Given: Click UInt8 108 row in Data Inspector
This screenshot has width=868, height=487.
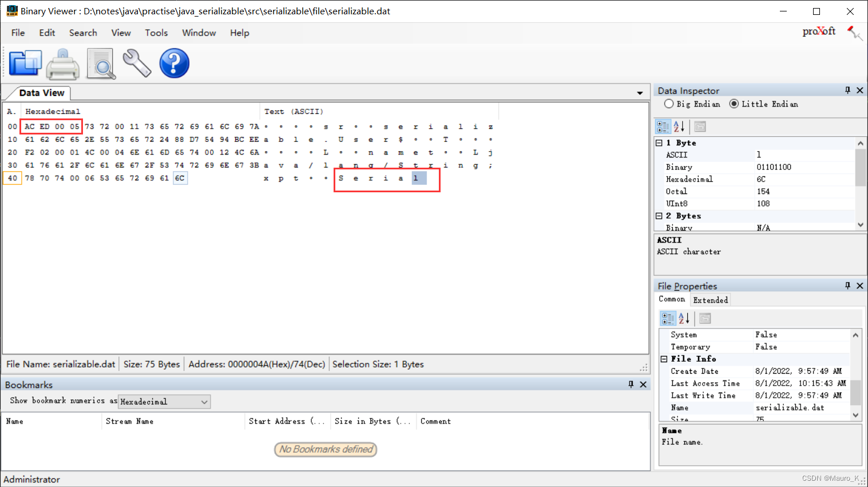Looking at the screenshot, I should (x=755, y=203).
